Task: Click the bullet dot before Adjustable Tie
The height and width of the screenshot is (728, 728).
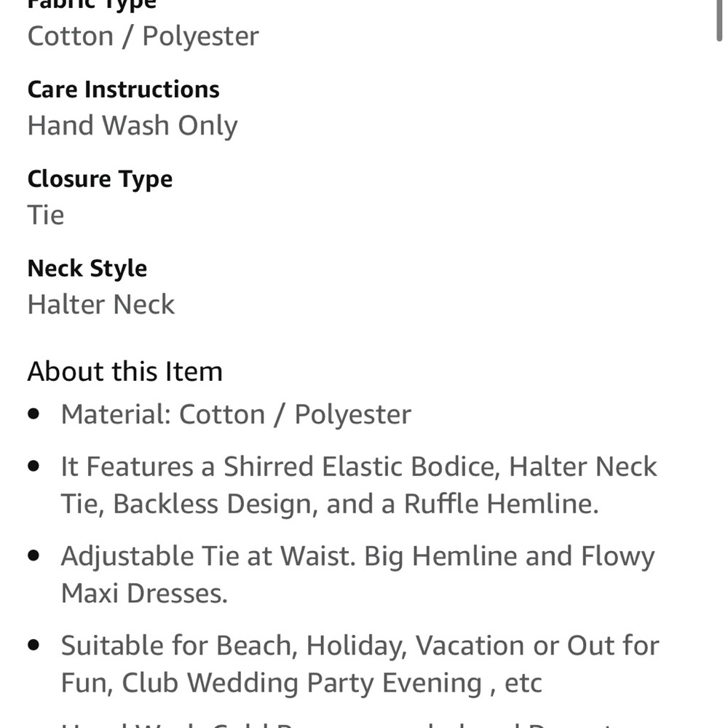Action: (33, 556)
